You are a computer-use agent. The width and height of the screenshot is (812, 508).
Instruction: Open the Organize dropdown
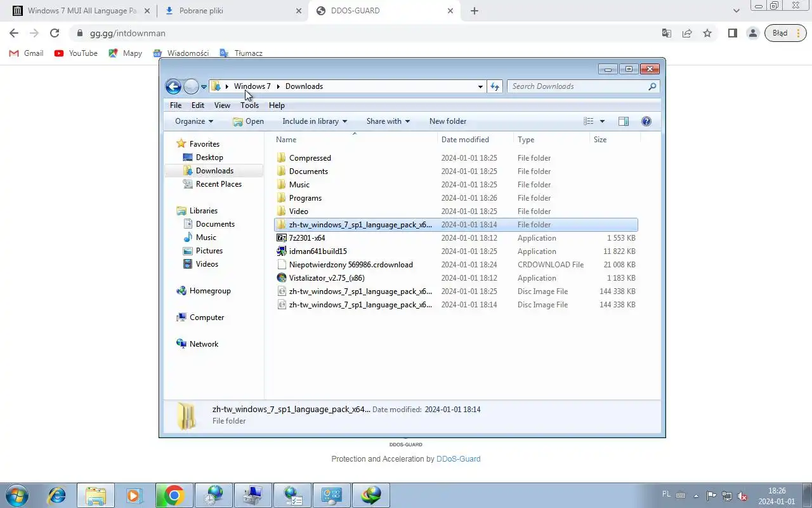194,121
